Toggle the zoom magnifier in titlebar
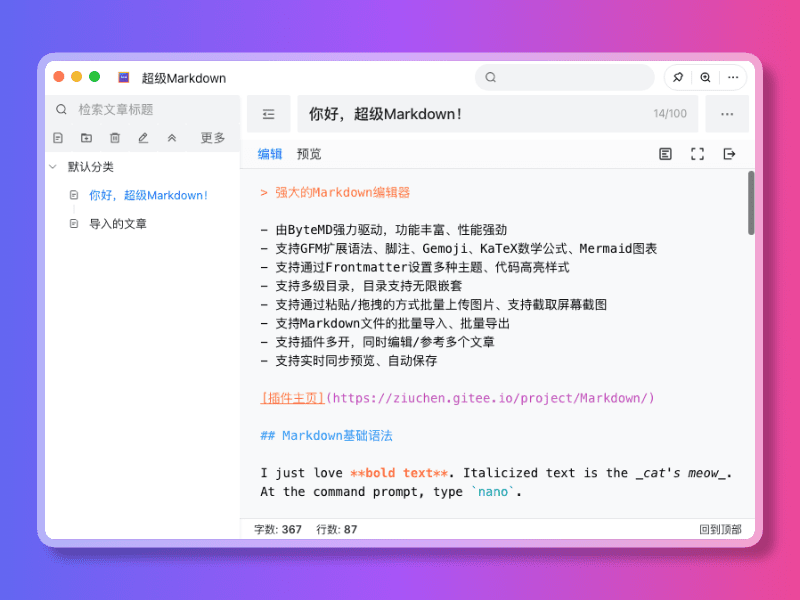800x600 pixels. coord(705,77)
